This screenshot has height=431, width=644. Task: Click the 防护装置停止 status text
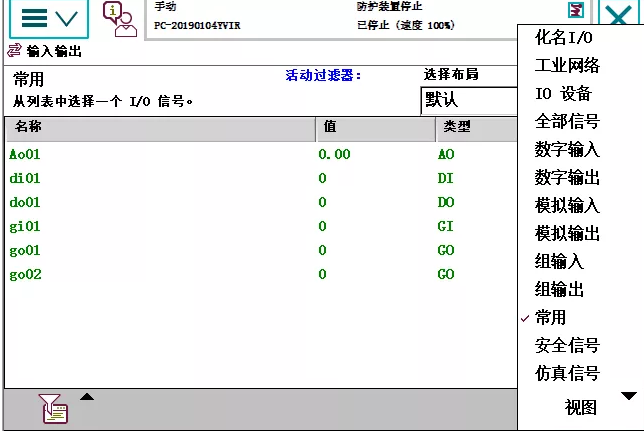(x=389, y=6)
